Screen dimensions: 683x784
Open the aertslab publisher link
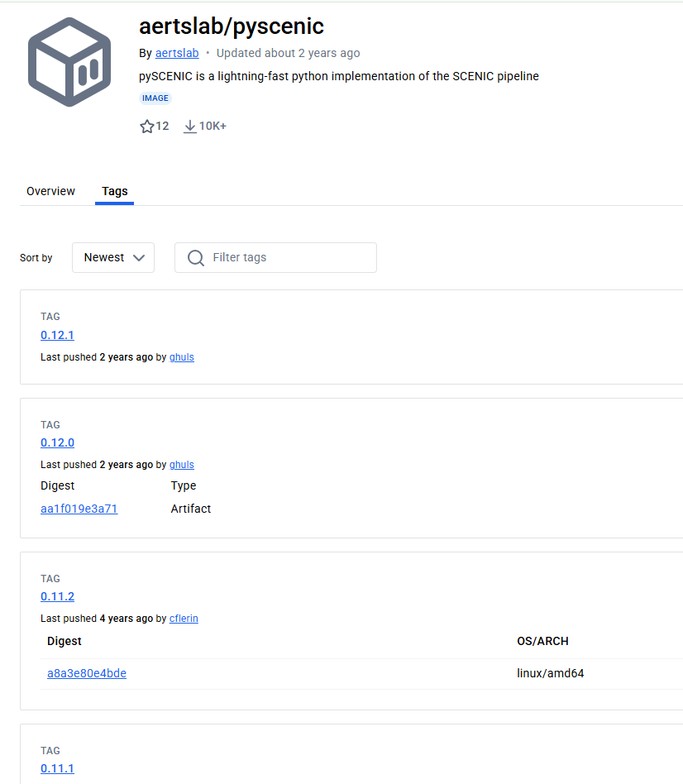click(177, 53)
